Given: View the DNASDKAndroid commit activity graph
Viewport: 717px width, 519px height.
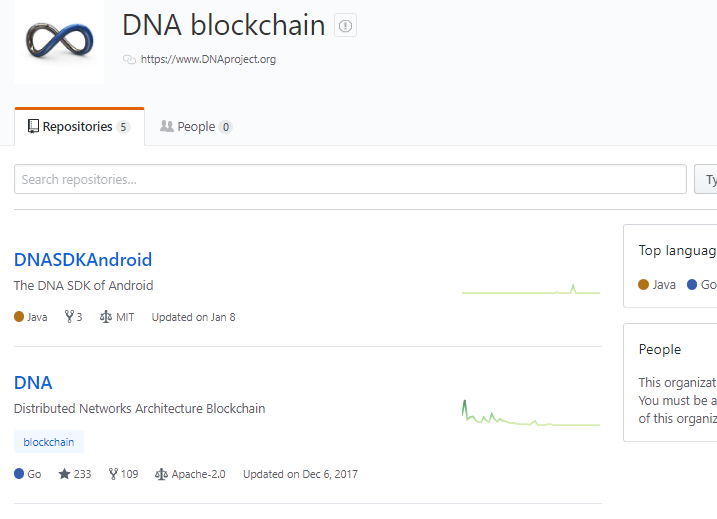Looking at the screenshot, I should point(530,289).
